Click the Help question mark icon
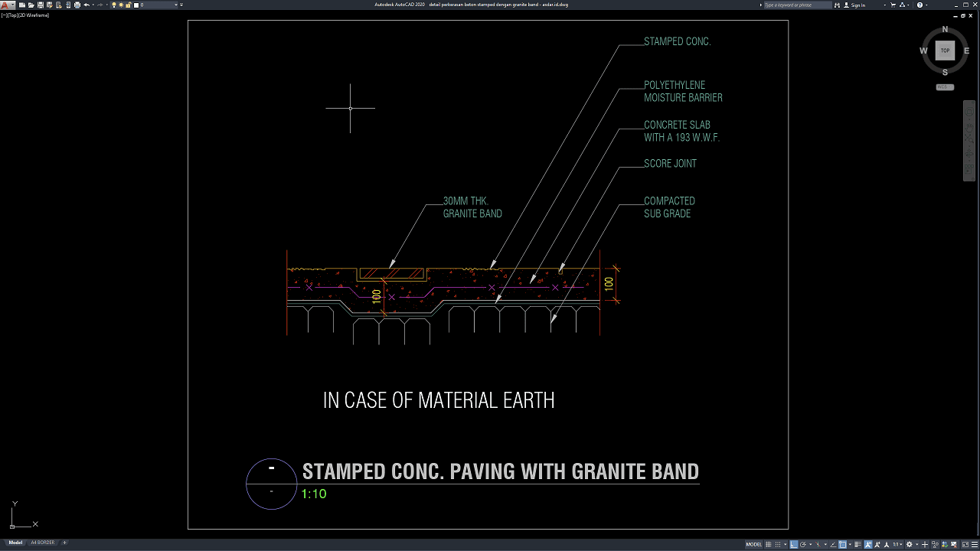Screen dimensions: 980x551 (x=920, y=5)
